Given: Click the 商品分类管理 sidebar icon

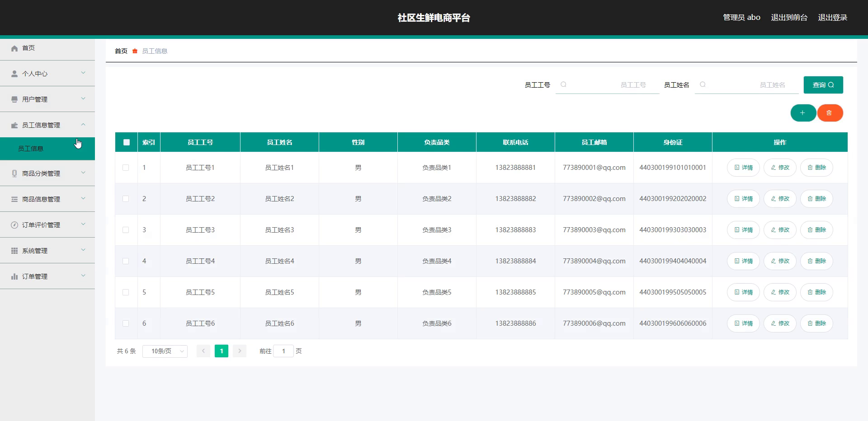Looking at the screenshot, I should (14, 173).
